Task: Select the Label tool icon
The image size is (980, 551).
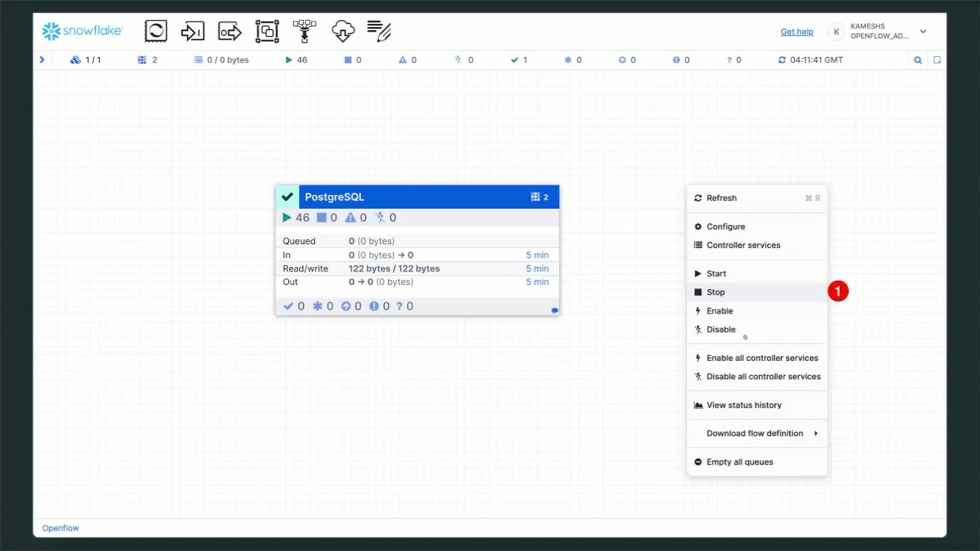Action: click(x=379, y=31)
